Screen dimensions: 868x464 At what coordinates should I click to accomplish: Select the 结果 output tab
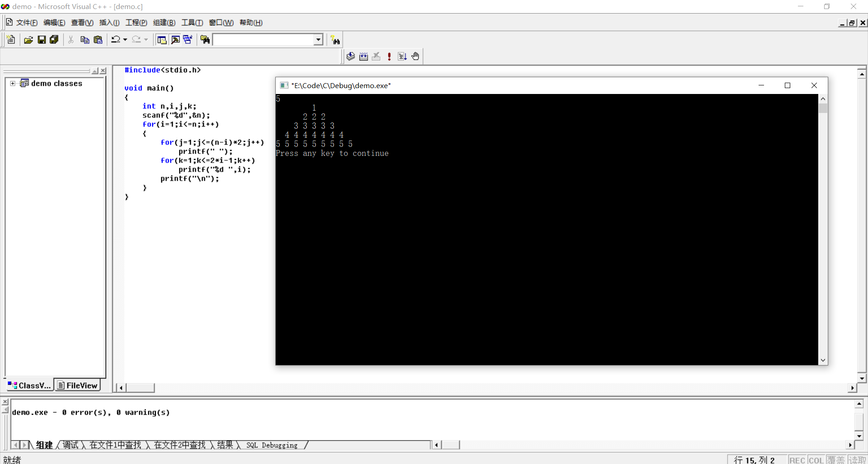click(x=225, y=445)
